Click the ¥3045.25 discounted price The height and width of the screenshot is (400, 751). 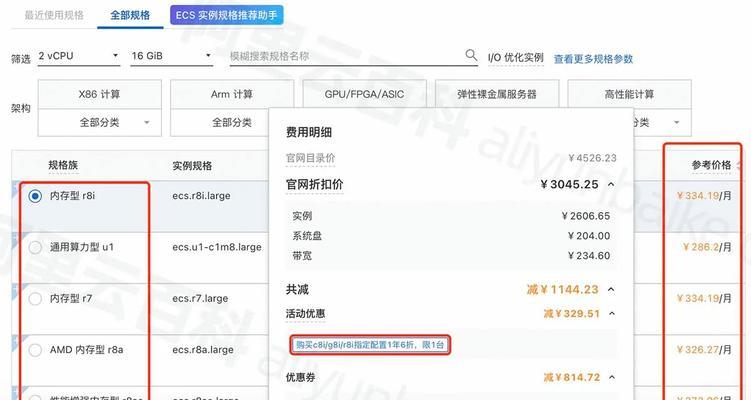tap(569, 184)
